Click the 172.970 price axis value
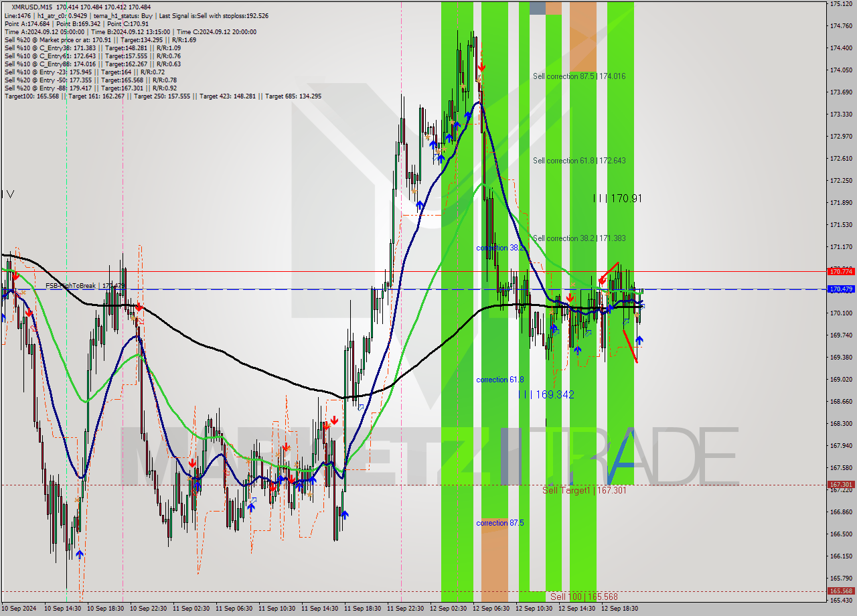Image resolution: width=857 pixels, height=616 pixels. pos(841,136)
